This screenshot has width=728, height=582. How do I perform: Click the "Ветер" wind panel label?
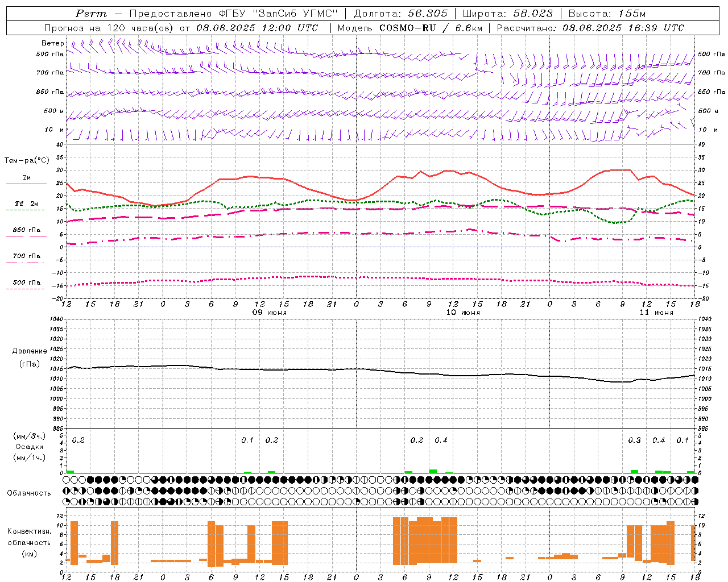[x=53, y=43]
